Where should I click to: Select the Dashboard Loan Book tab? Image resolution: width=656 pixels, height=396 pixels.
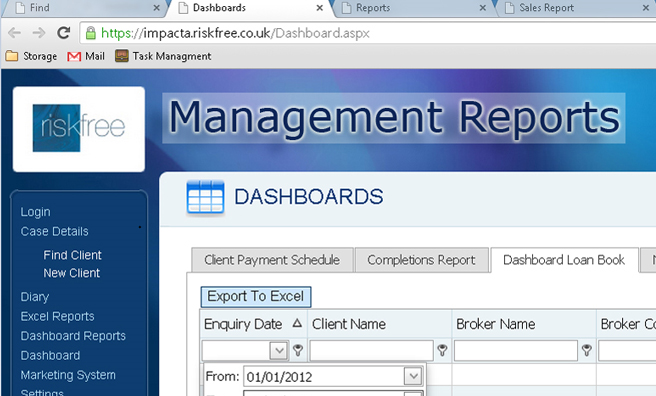tap(564, 260)
